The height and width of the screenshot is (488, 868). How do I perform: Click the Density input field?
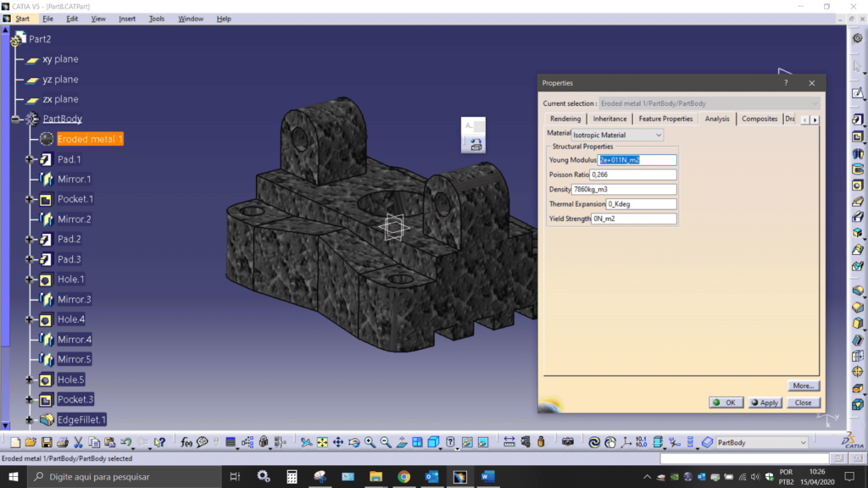(x=624, y=189)
